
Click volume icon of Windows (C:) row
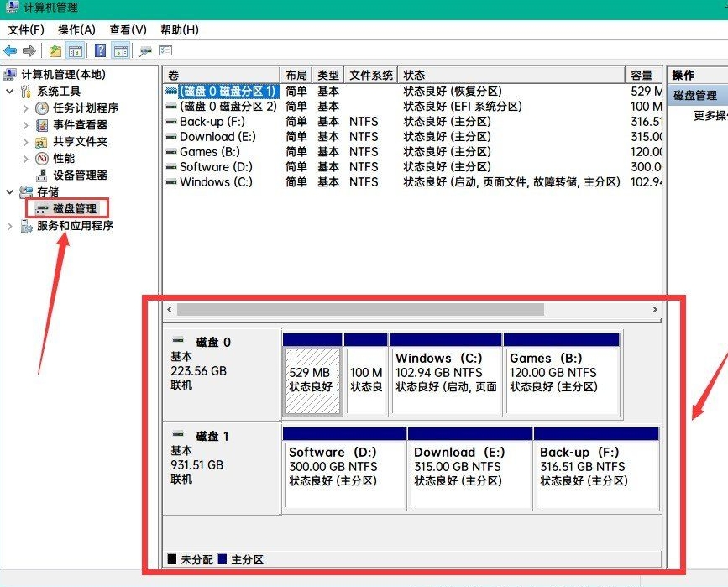pos(171,182)
